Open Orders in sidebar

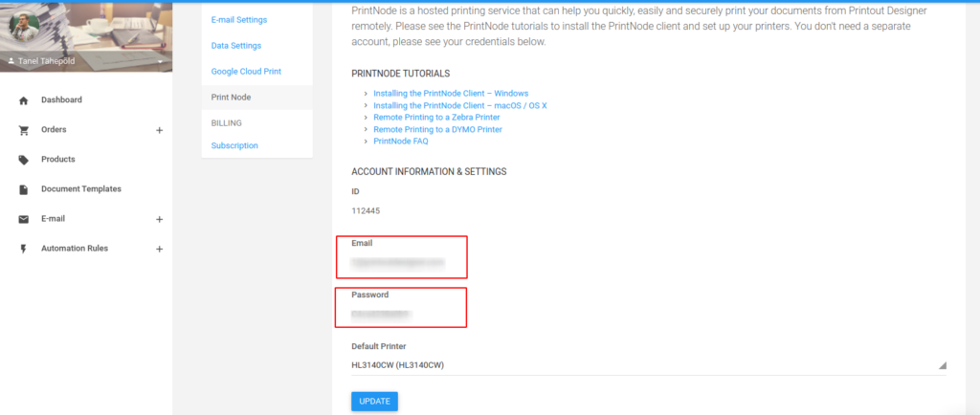click(x=54, y=130)
